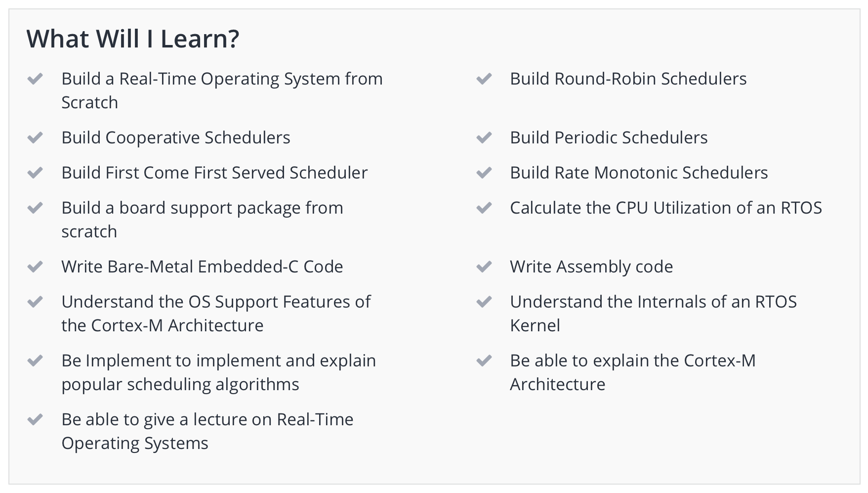Click checkmark next to Write Assembly code
868x493 pixels.
[x=484, y=267]
